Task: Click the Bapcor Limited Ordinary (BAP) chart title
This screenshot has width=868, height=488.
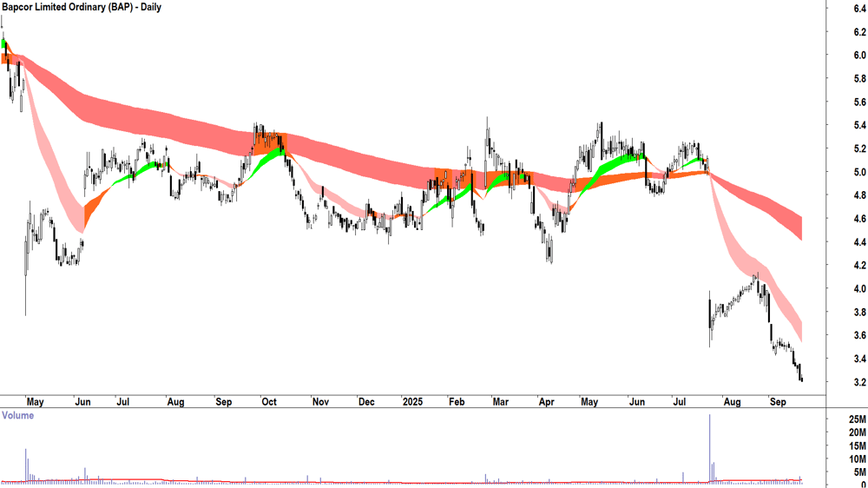Action: 82,7
